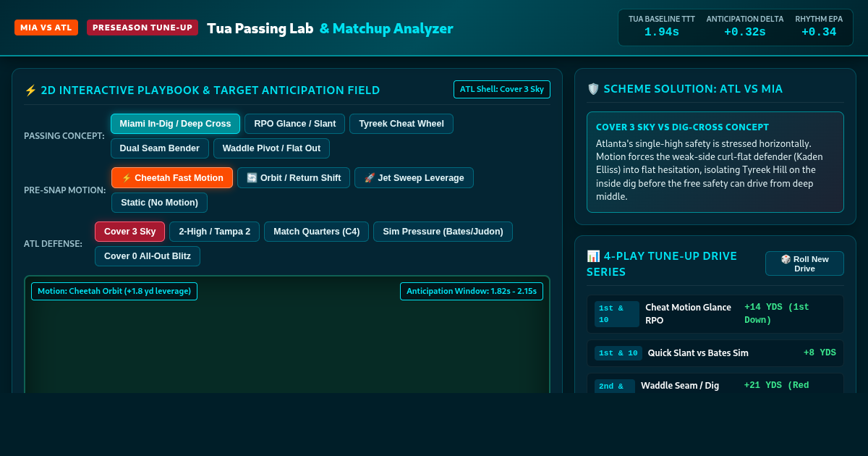Click the dice icon on Roll New Drive
This screenshot has width=868, height=456.
(786, 259)
